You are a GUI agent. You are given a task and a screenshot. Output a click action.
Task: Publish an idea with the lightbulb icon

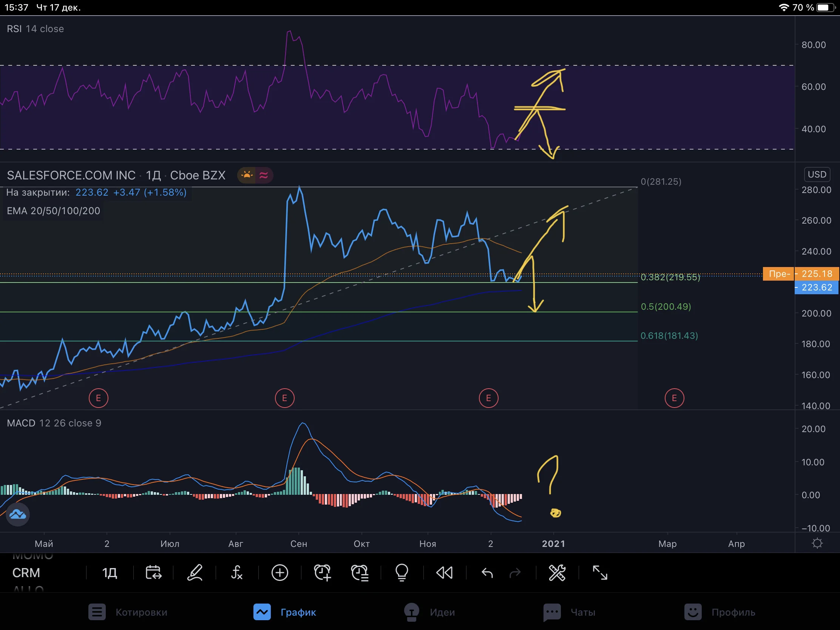[x=402, y=573]
